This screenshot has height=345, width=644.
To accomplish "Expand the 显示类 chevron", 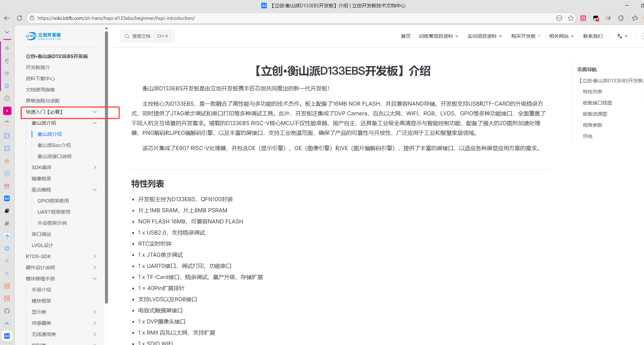I will [95, 312].
